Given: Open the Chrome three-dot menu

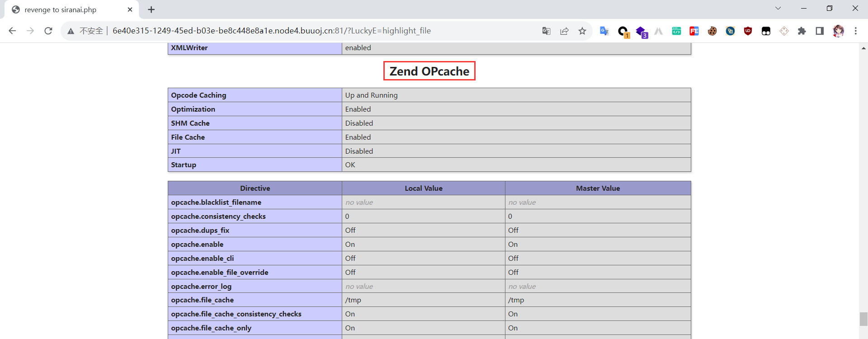Looking at the screenshot, I should (855, 31).
